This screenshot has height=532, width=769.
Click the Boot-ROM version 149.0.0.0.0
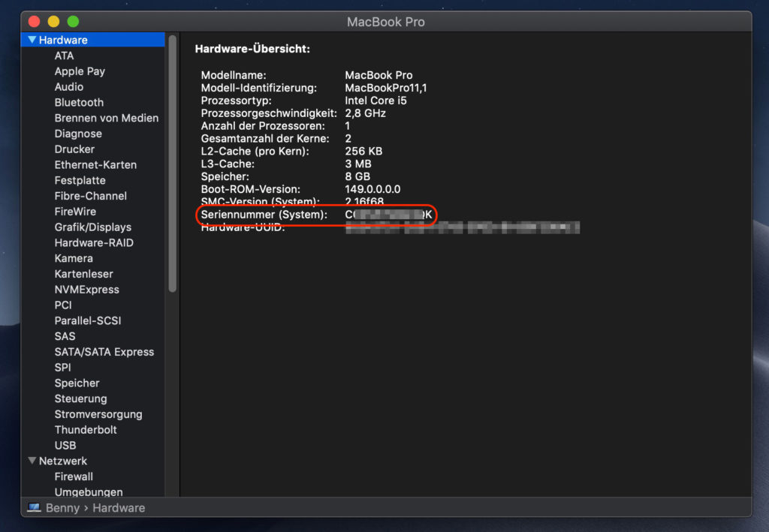372,189
